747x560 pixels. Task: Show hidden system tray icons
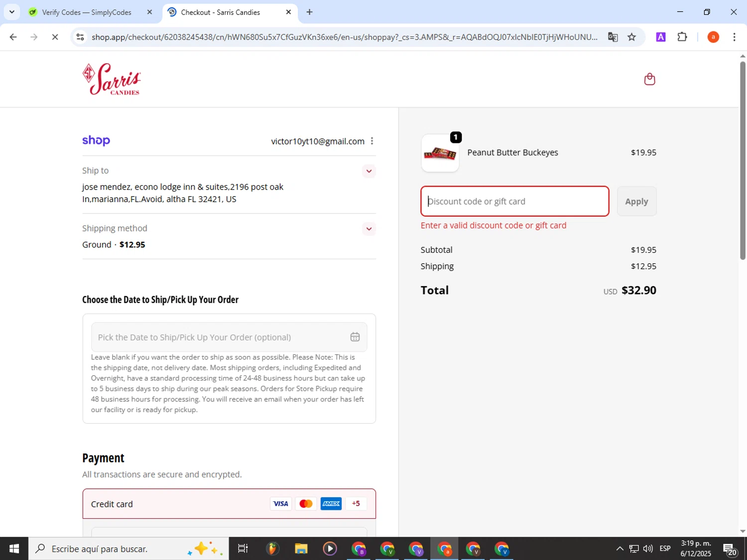pyautogui.click(x=620, y=549)
